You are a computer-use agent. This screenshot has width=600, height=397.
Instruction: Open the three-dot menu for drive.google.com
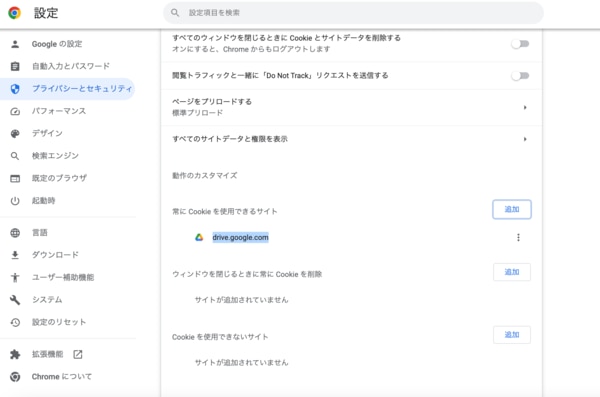click(518, 237)
